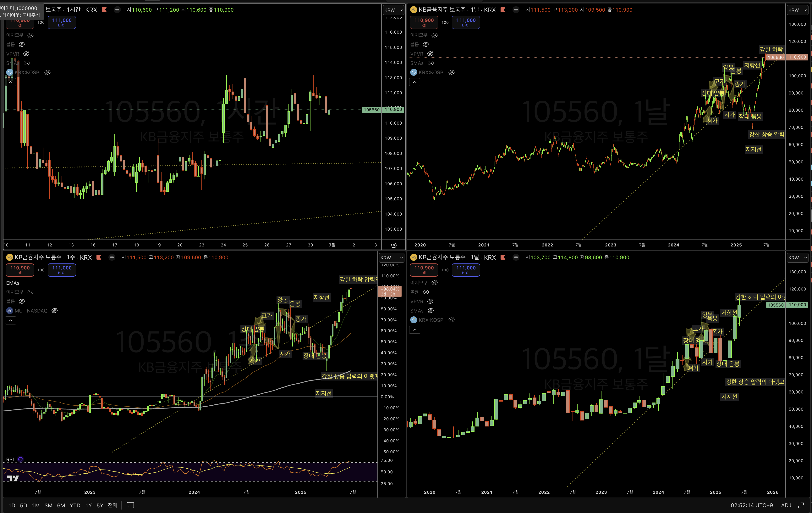This screenshot has width=812, height=513.
Task: Show 볼륨 indicator on the hourly chart
Action: [22, 44]
